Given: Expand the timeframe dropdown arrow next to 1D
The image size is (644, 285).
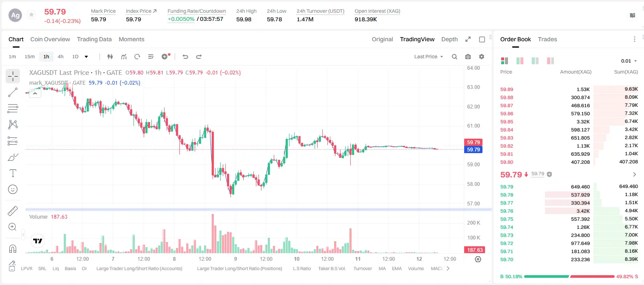Looking at the screenshot, I should pos(87,57).
